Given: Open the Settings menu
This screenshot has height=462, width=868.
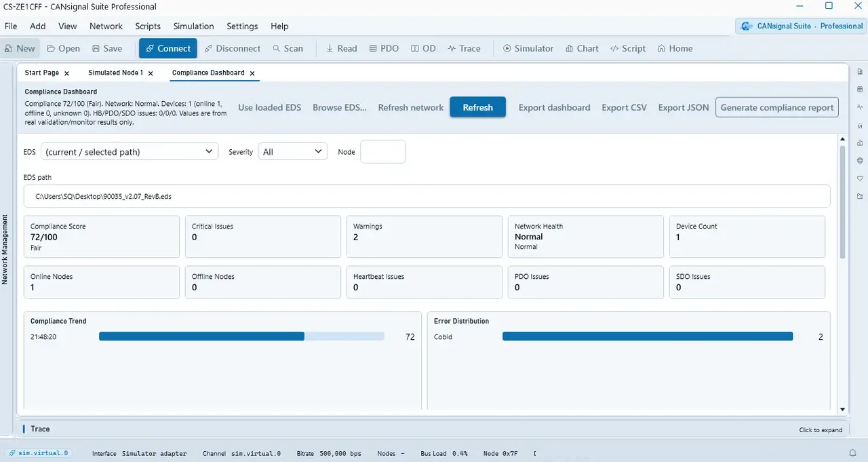Looking at the screenshot, I should point(242,26).
